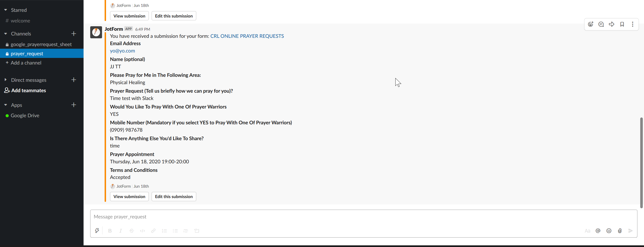This screenshot has height=247, width=644.
Task: Insert a link via the link icon
Action: [153, 231]
